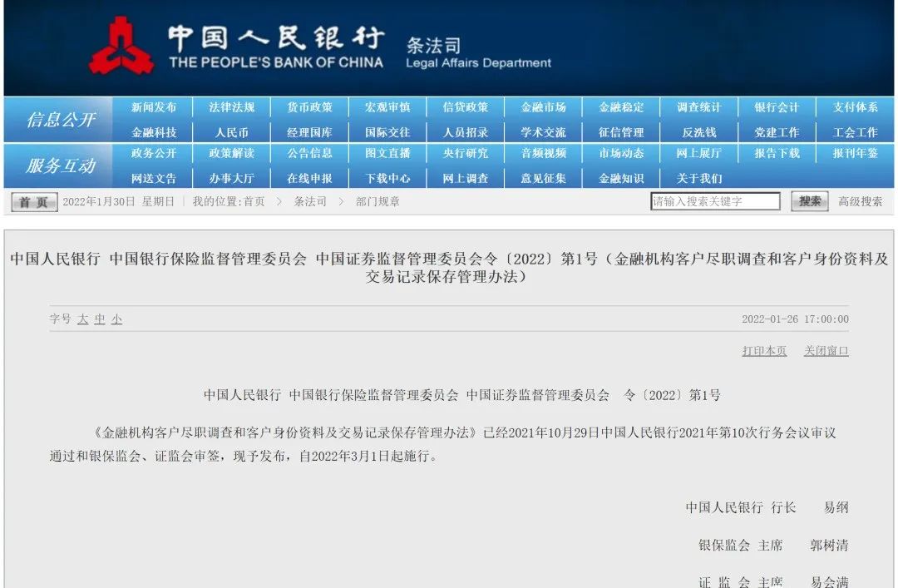This screenshot has height=588, width=898.
Task: Go to 银行会计 section
Action: click(777, 107)
